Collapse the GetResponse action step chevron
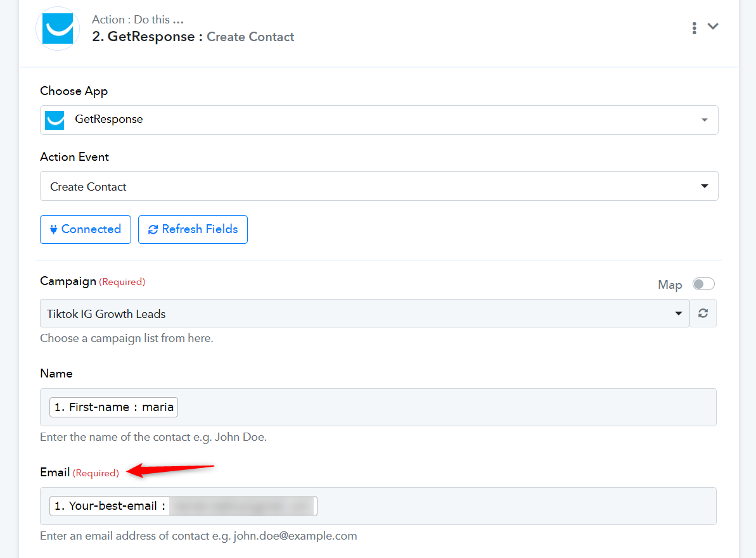This screenshot has height=558, width=756. click(713, 27)
